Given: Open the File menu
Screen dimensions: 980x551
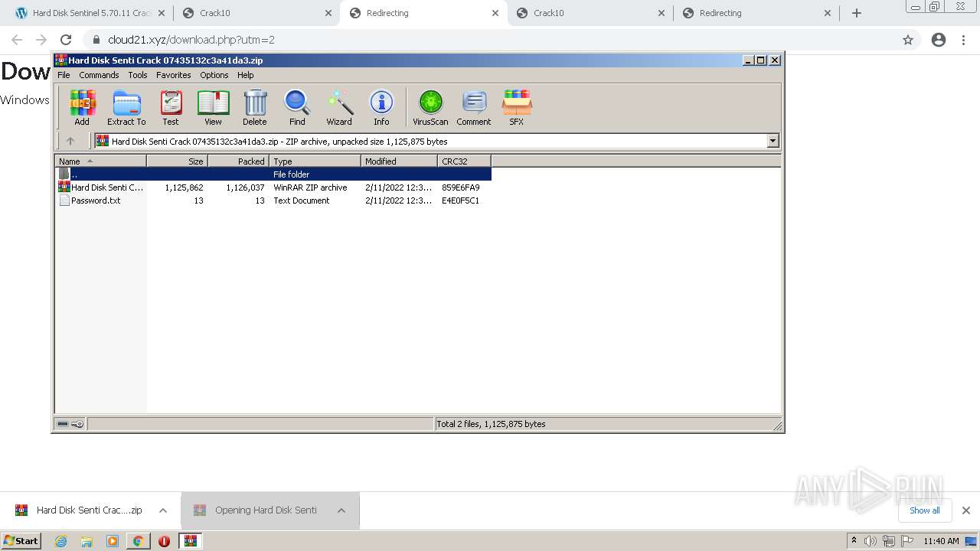Looking at the screenshot, I should point(64,75).
